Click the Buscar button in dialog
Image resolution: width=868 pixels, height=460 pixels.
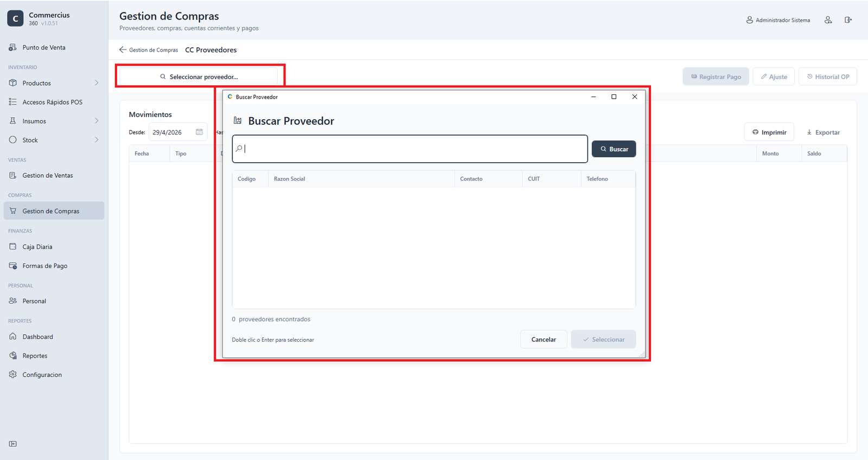tap(614, 149)
